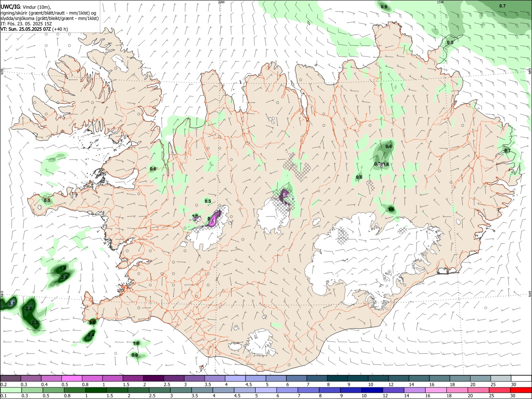Click the 2.8 precipitation value off west coast
This screenshot has height=399, width=532.
coord(64,277)
